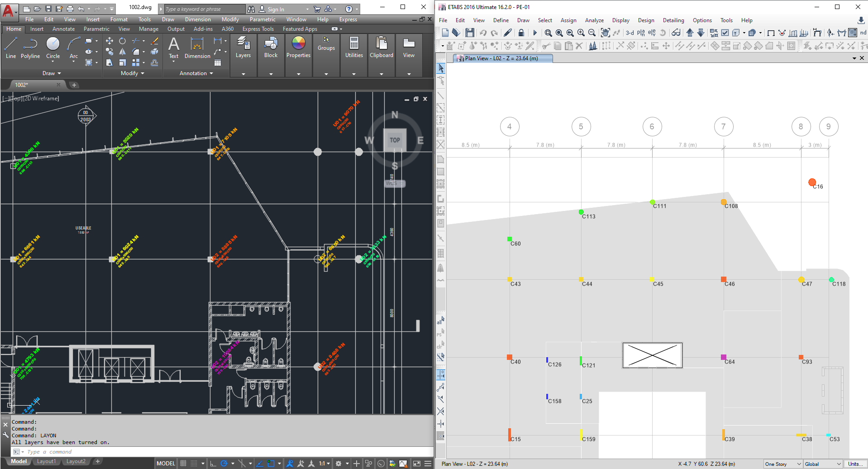The width and height of the screenshot is (868, 469).
Task: Toggle AutoCAD drawing grid display
Action: tap(183, 463)
